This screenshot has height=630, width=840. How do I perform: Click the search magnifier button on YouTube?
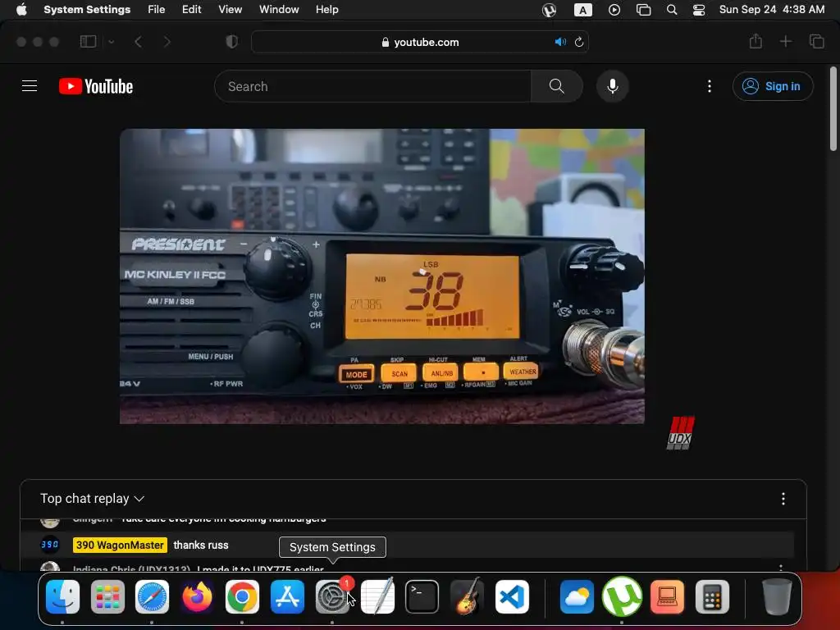tap(557, 86)
